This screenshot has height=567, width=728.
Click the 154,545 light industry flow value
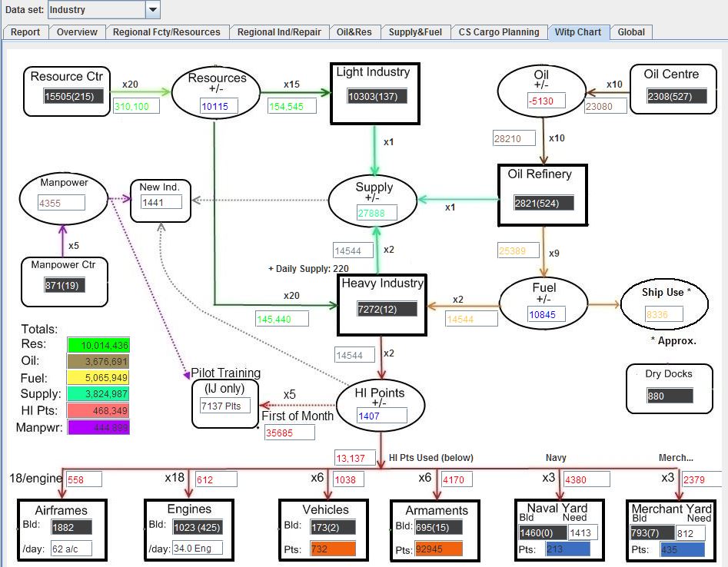pyautogui.click(x=292, y=106)
